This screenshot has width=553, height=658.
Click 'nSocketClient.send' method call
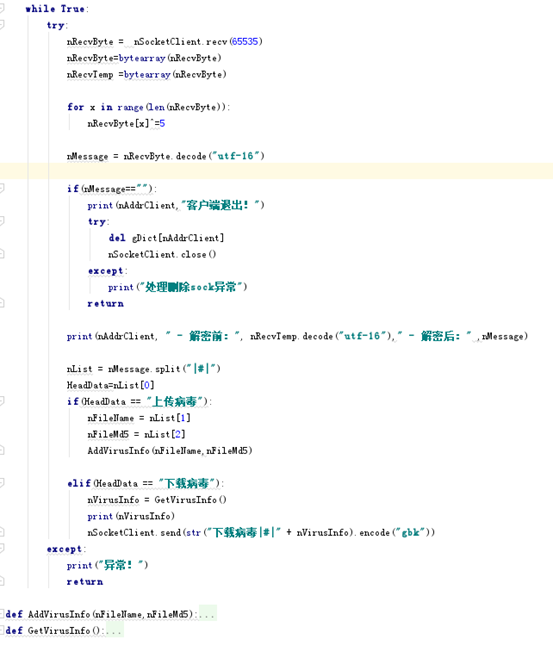point(134,533)
